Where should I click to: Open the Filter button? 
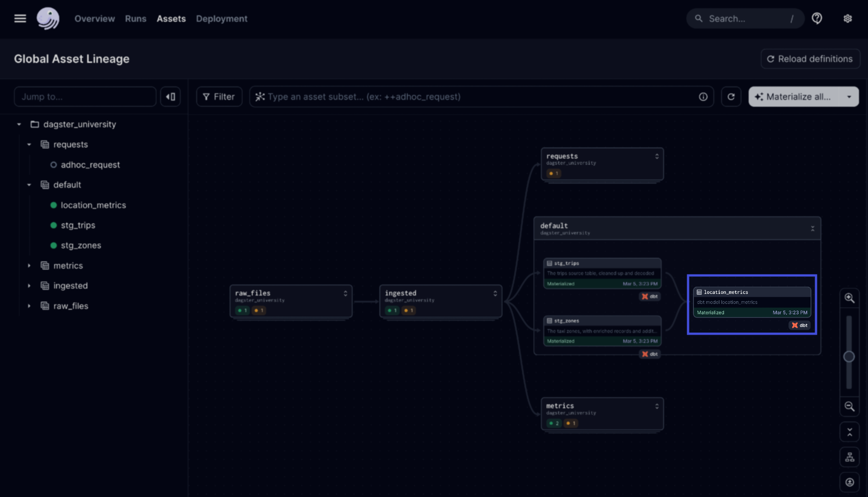click(219, 97)
